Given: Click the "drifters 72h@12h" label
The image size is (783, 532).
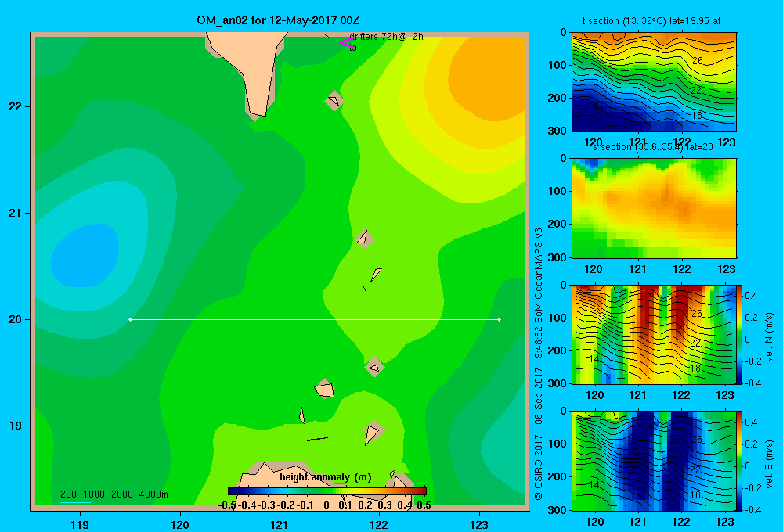Looking at the screenshot, I should pyautogui.click(x=387, y=37).
